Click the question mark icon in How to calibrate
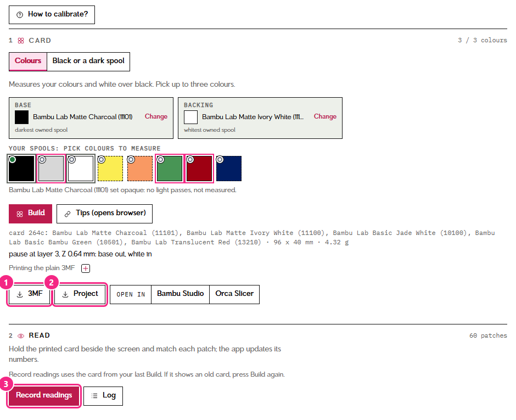 [x=20, y=14]
